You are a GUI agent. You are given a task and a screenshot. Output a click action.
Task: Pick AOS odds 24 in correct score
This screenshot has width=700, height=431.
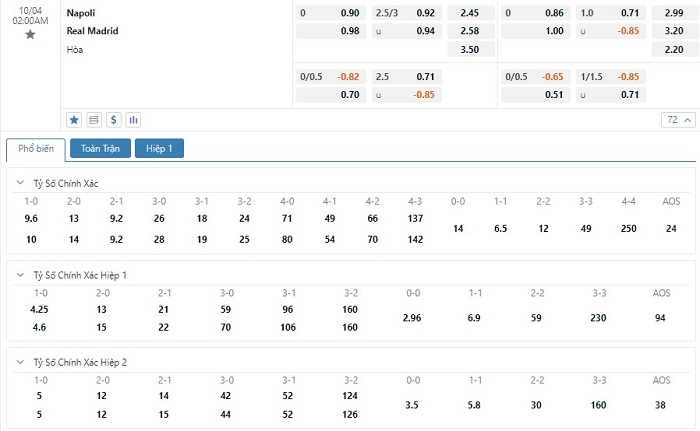point(670,228)
